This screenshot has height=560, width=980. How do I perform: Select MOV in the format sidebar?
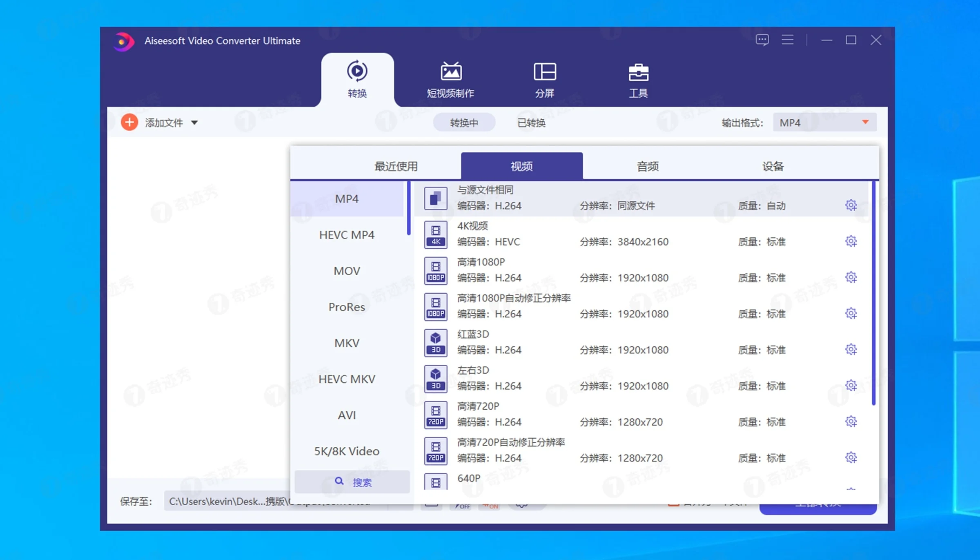(346, 270)
